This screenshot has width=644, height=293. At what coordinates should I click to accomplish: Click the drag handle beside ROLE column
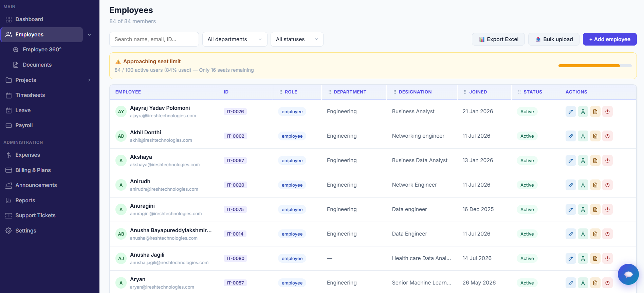(281, 92)
